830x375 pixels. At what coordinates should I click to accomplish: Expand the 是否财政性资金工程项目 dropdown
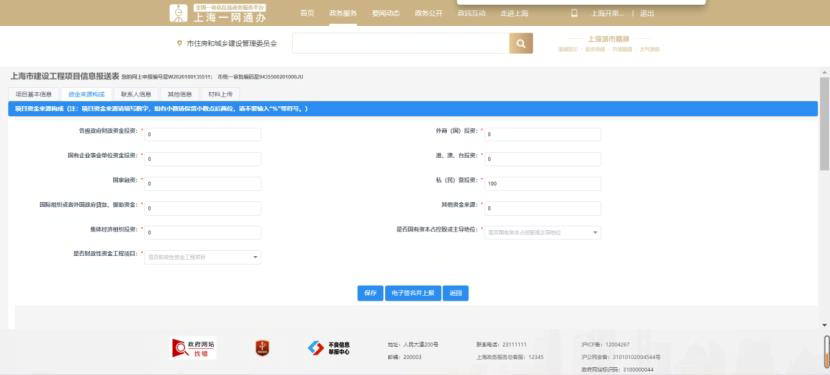(x=202, y=257)
